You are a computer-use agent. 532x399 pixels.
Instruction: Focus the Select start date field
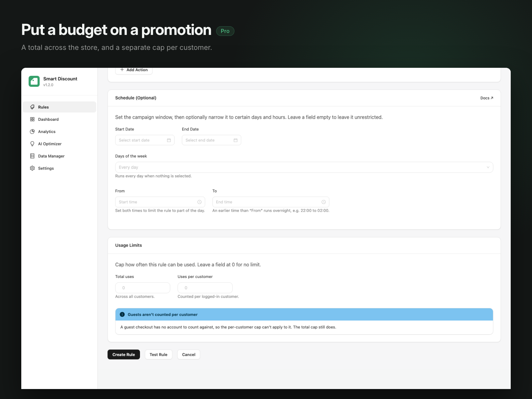coord(145,140)
